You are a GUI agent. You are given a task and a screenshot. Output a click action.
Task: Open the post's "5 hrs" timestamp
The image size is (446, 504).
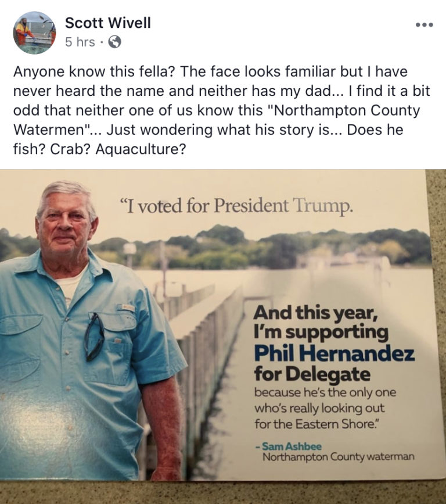point(80,42)
